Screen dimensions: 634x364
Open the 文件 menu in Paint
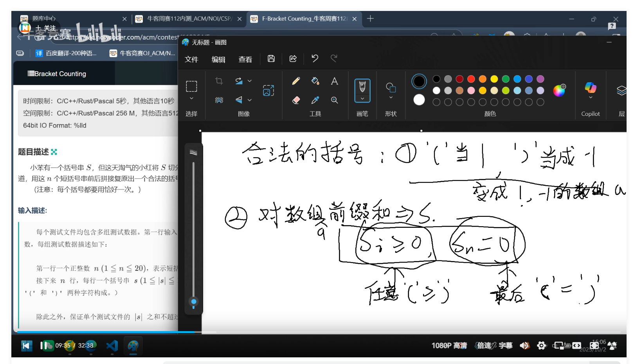coord(191,59)
